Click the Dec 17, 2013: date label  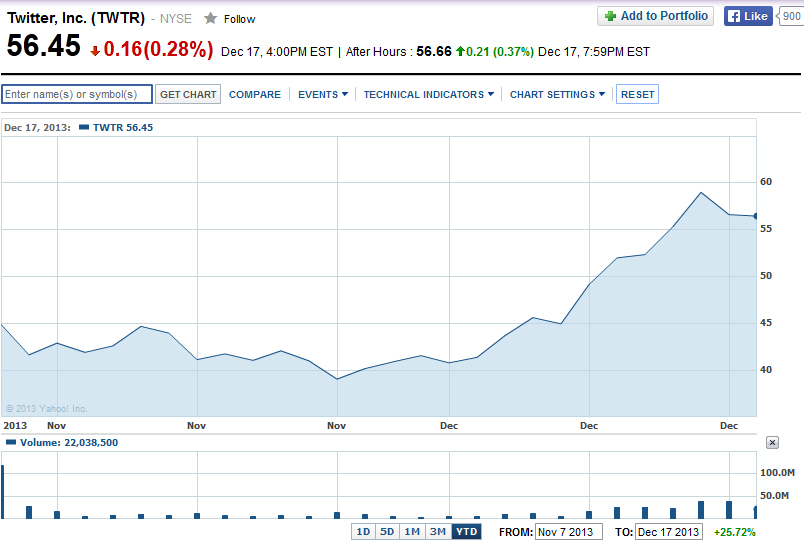tap(37, 127)
